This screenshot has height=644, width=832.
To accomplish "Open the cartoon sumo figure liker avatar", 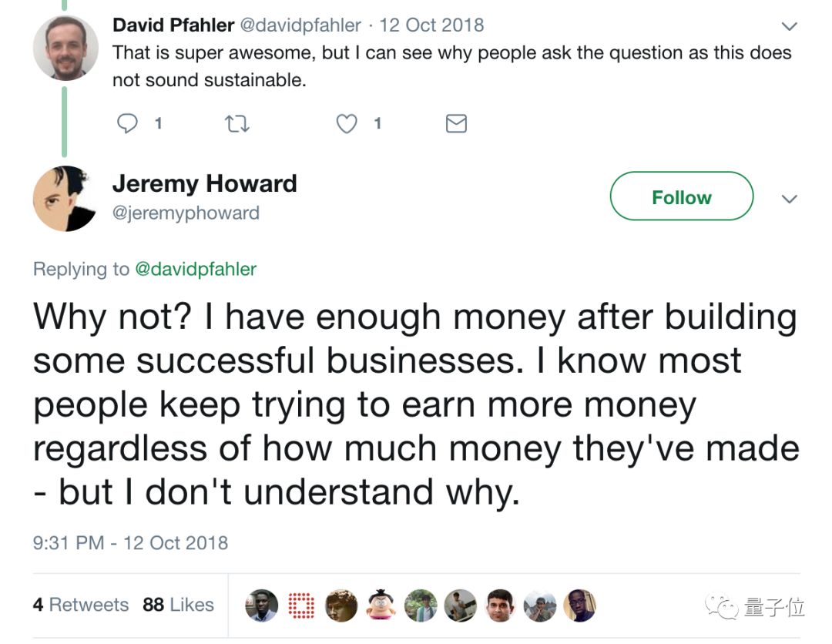I will [381, 605].
